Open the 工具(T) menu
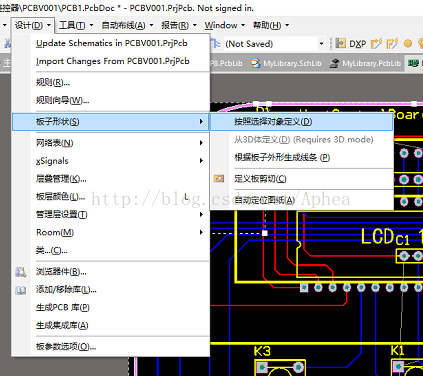Viewport: 423px width, 376px height. pos(76,25)
